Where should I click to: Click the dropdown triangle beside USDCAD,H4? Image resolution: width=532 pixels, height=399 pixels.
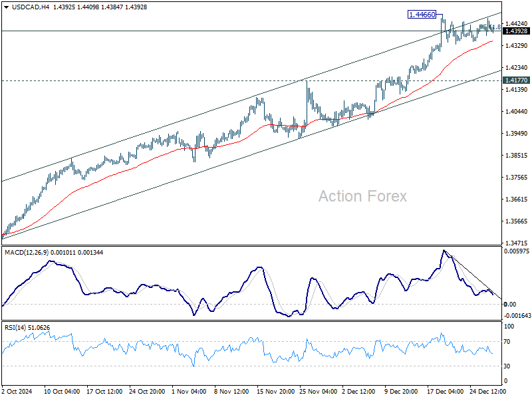pyautogui.click(x=6, y=7)
